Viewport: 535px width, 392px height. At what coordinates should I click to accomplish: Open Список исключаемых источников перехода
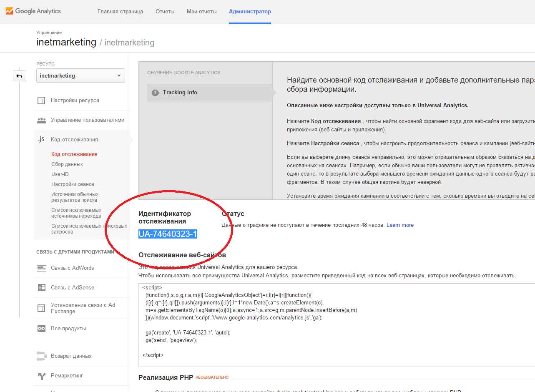pos(76,213)
